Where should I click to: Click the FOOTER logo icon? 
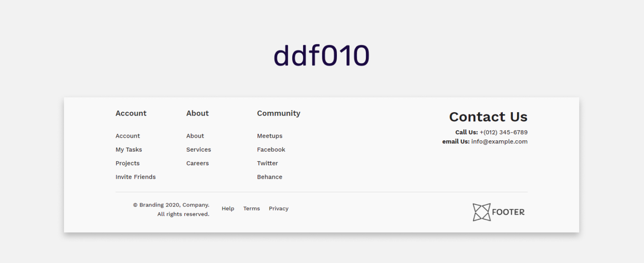[481, 212]
